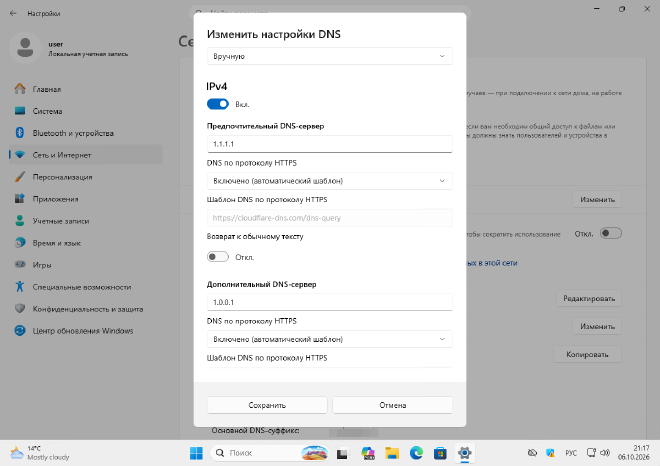Open Персонализация in the sidebar

(x=85, y=177)
